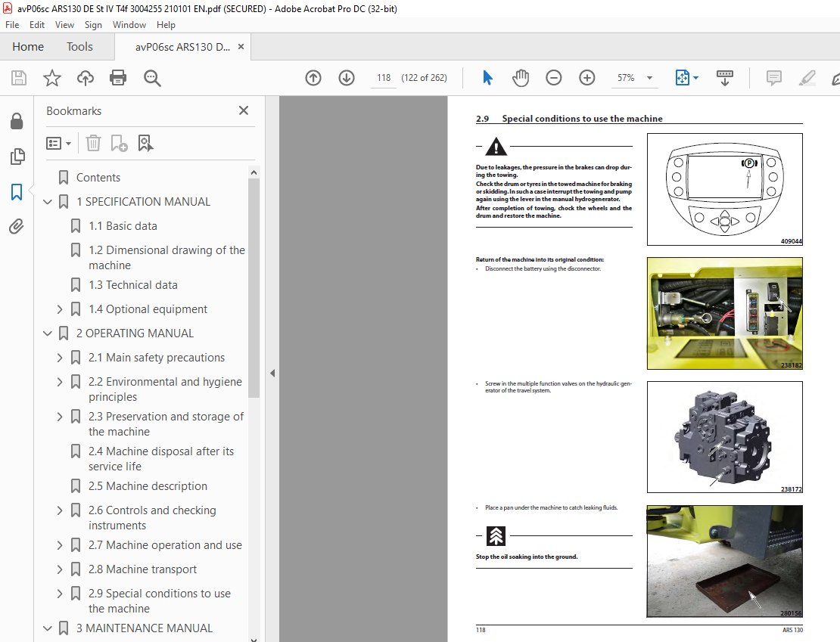Open 2.5 Machine description bookmark
Viewport: 840px width, 642px height.
[x=148, y=486]
